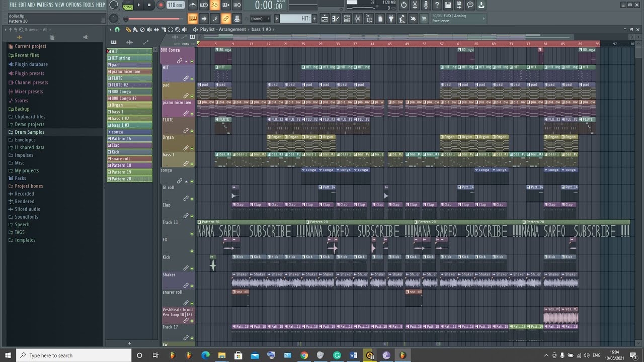Select 'snare roll' in pattern picker
The width and height of the screenshot is (644, 362).
click(x=129, y=159)
